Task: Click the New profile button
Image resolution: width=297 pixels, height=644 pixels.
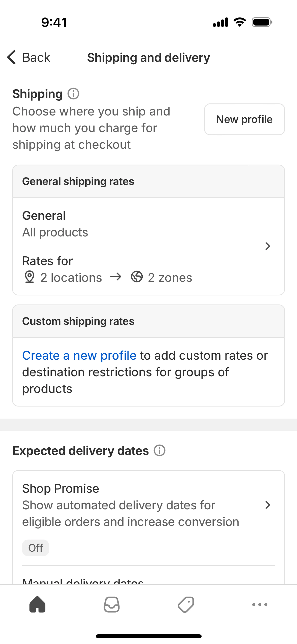Action: 244,119
